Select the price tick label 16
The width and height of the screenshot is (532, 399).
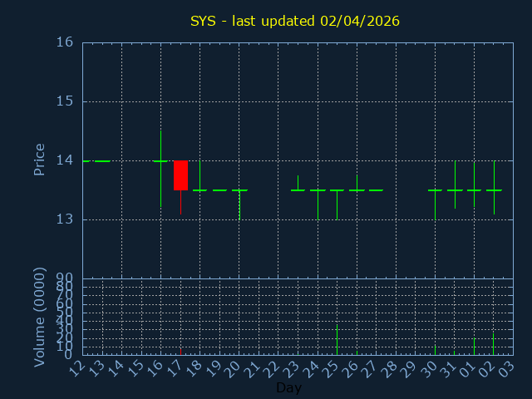tap(65, 42)
